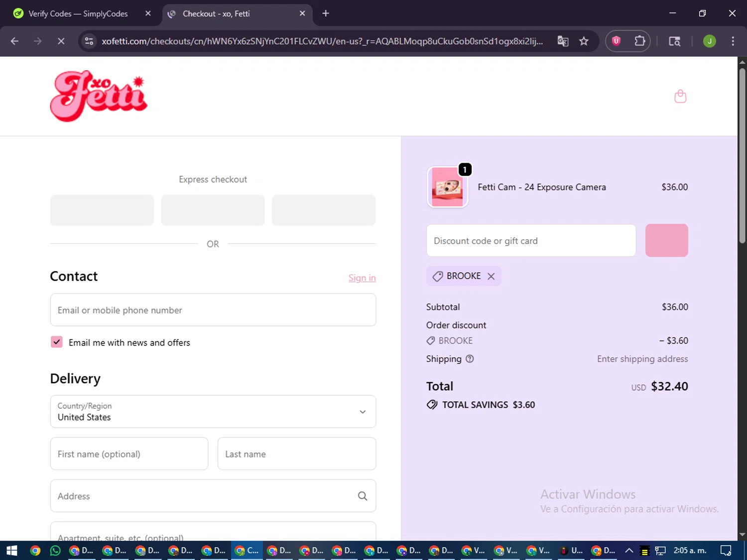Stop the page from loading

pos(61,41)
